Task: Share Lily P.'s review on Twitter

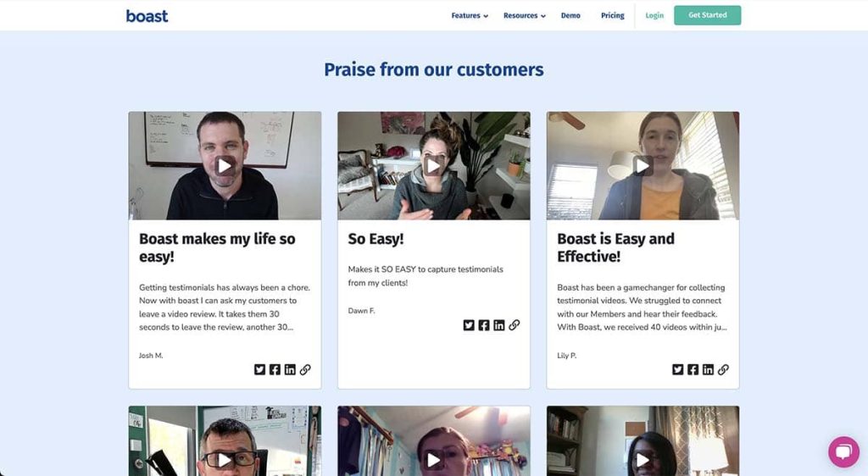Action: coord(677,369)
